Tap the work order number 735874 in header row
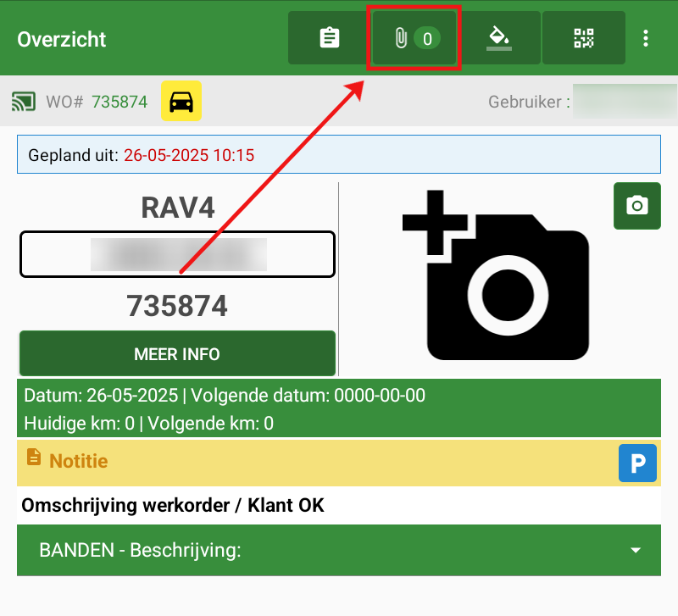Viewport: 678px width, 616px height. coord(119,102)
